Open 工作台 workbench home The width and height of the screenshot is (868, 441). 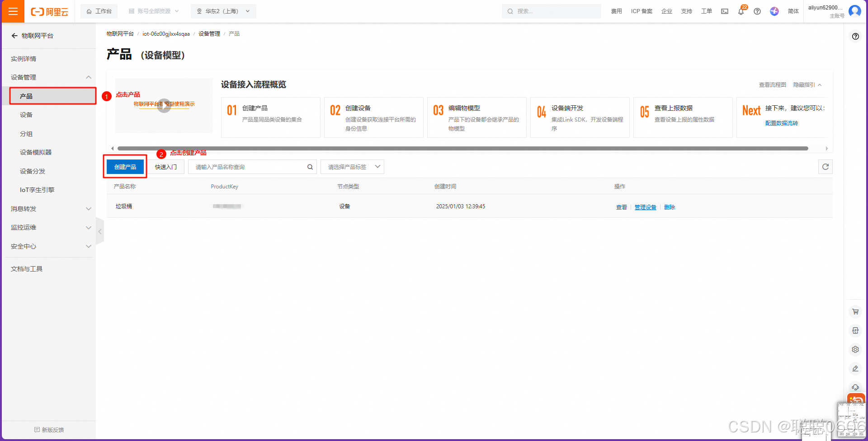pyautogui.click(x=99, y=11)
